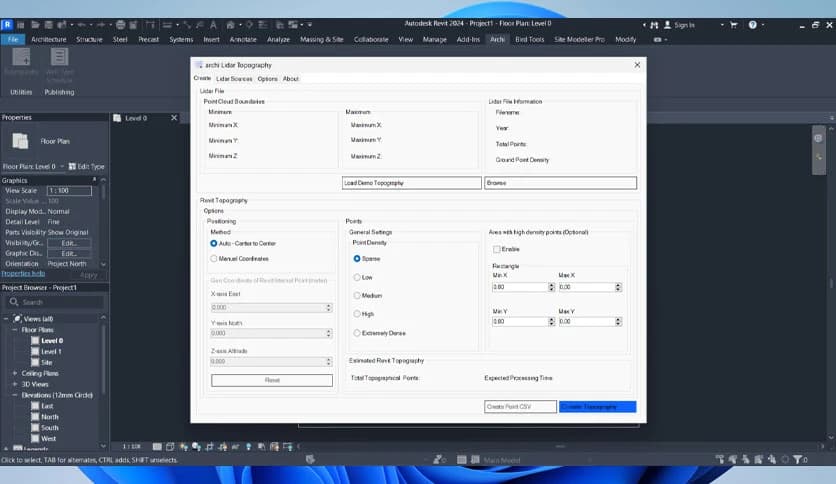Click the Edit Type icon in Properties
The image size is (836, 484).
coord(73,166)
